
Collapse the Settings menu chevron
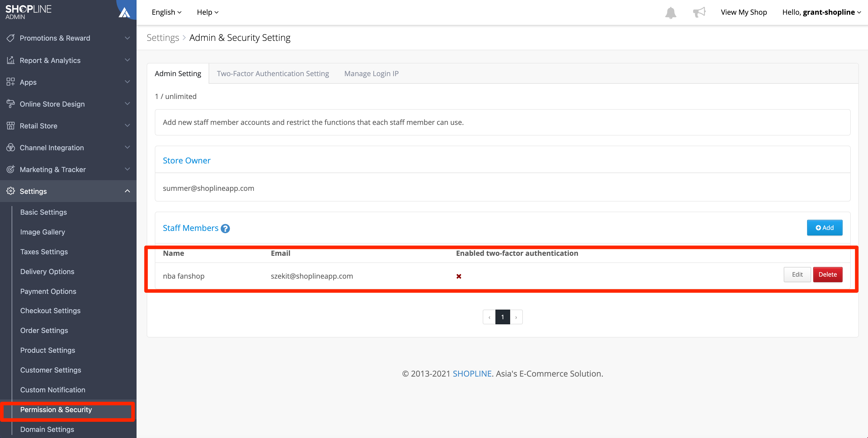pos(127,191)
